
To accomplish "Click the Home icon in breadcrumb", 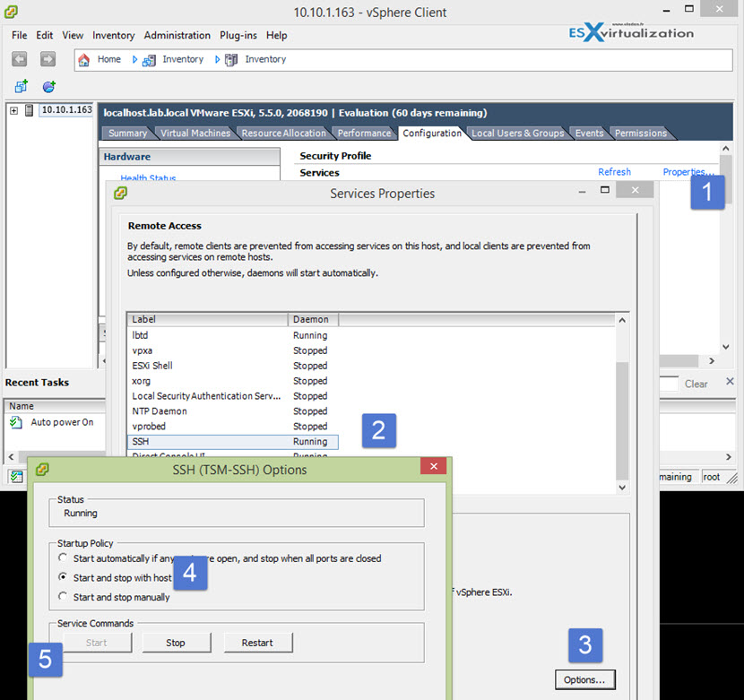I will pyautogui.click(x=84, y=60).
